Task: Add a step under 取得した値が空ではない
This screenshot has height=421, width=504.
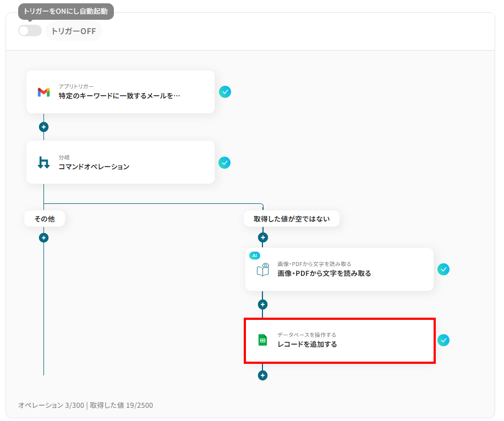Action: point(263,237)
